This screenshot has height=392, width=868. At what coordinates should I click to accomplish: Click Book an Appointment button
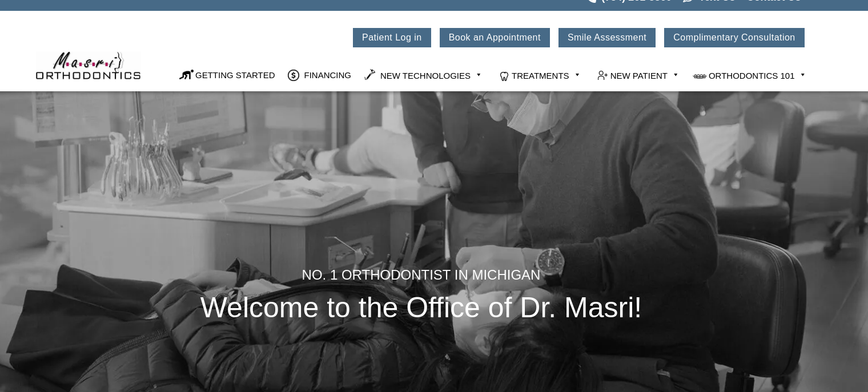[495, 38]
